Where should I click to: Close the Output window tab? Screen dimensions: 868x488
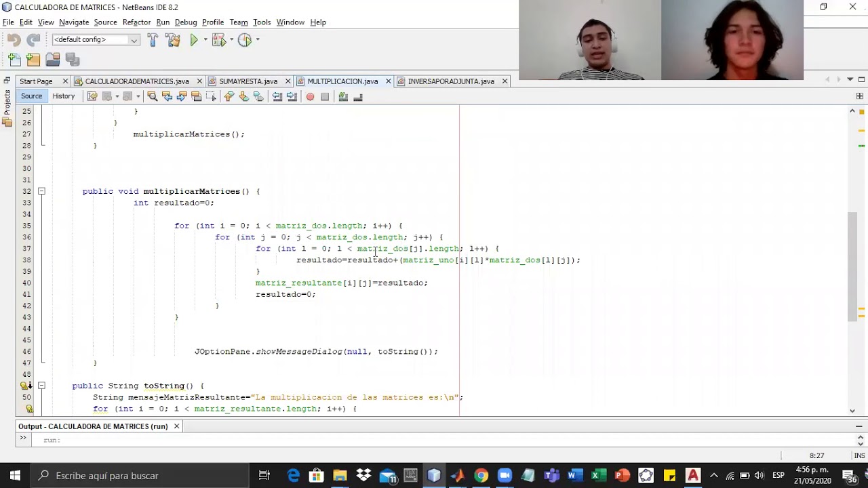tap(176, 426)
